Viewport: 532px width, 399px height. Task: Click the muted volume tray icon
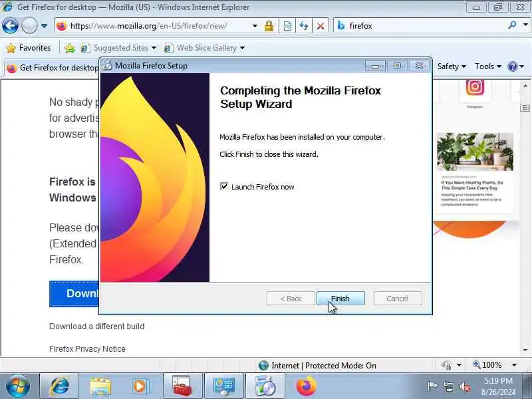(x=464, y=386)
